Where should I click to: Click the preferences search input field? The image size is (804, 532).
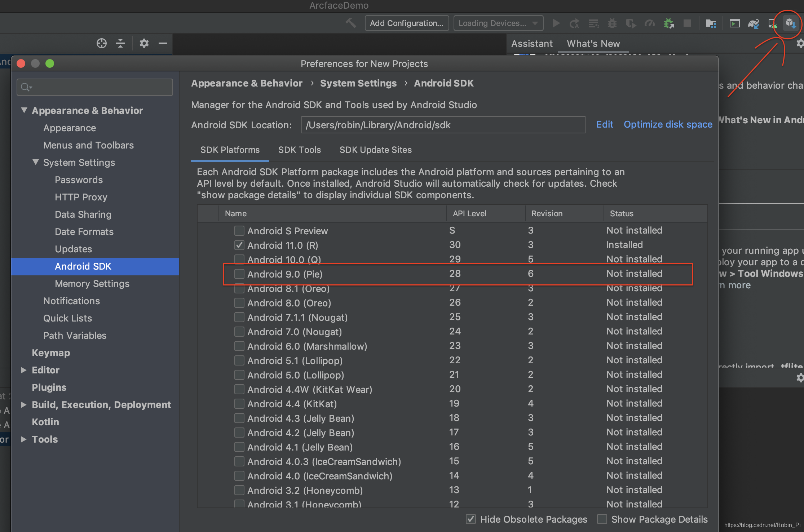tap(95, 87)
